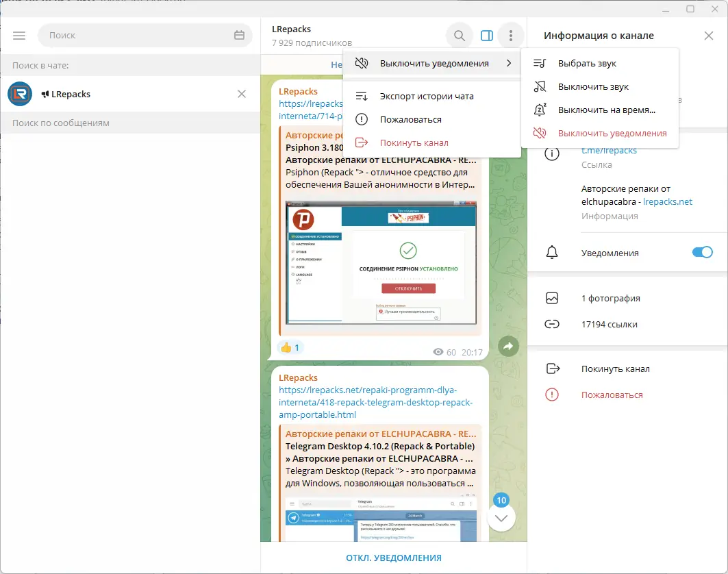Open the three-dot channel options menu

click(x=511, y=35)
